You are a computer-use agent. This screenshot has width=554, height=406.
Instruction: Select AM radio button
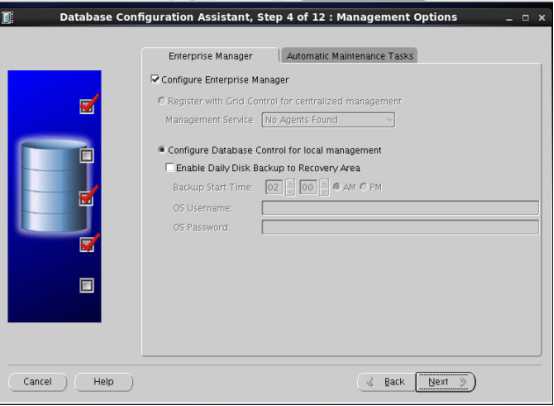(x=336, y=187)
